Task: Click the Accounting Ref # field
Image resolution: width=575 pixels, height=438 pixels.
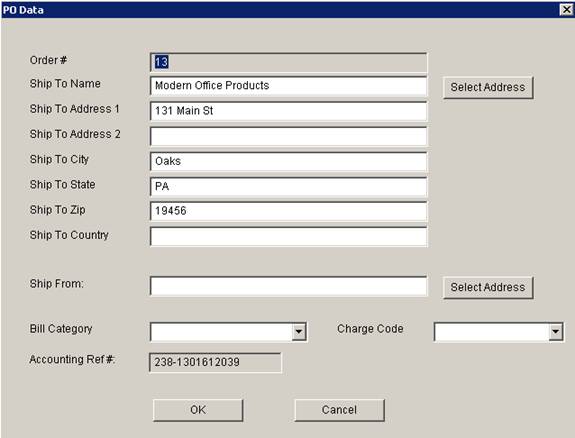Action: coord(215,362)
